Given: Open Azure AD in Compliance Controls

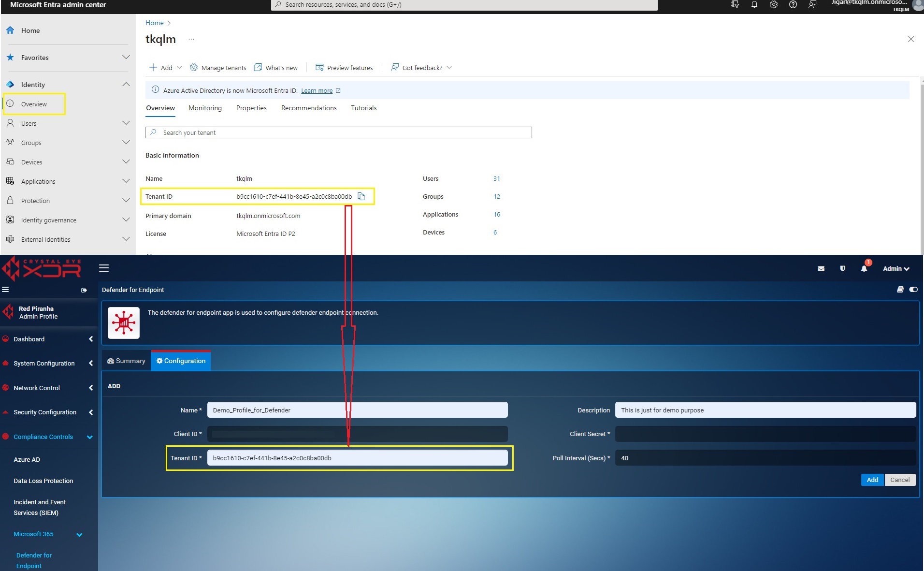Looking at the screenshot, I should tap(27, 459).
